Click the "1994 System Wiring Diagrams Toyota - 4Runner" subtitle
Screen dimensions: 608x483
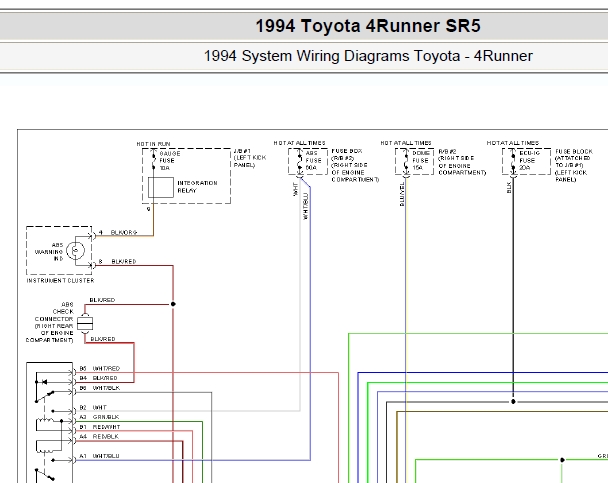pos(368,56)
